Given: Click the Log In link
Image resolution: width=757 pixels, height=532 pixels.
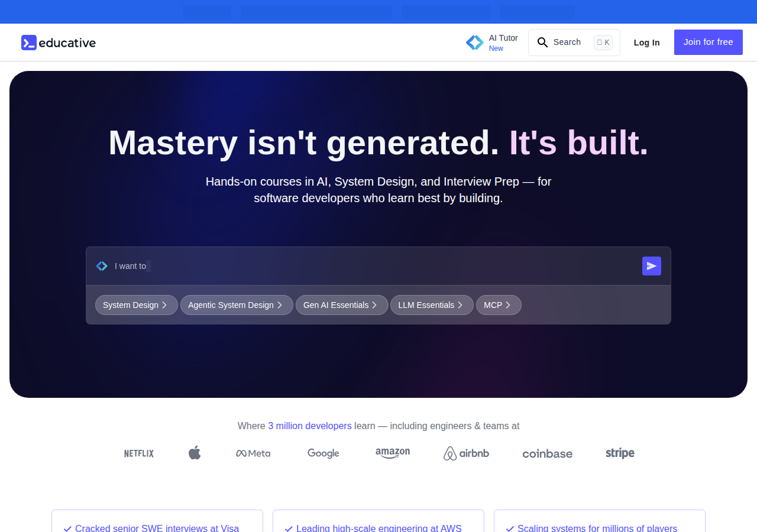Looking at the screenshot, I should (x=646, y=43).
